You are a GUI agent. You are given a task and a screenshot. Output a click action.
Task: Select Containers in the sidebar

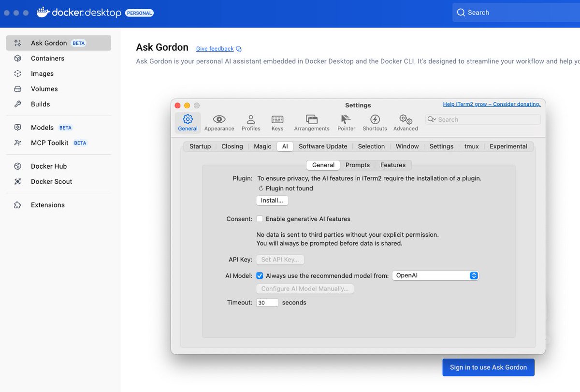[47, 58]
